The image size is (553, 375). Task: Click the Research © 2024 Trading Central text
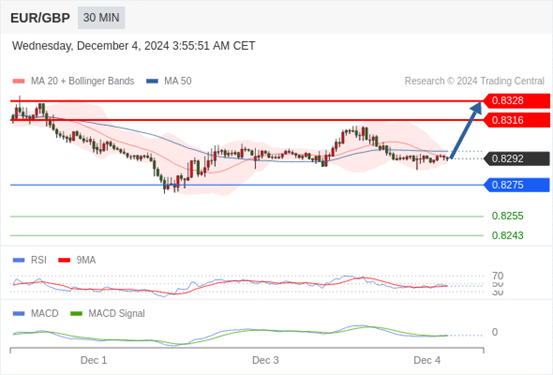pos(474,81)
